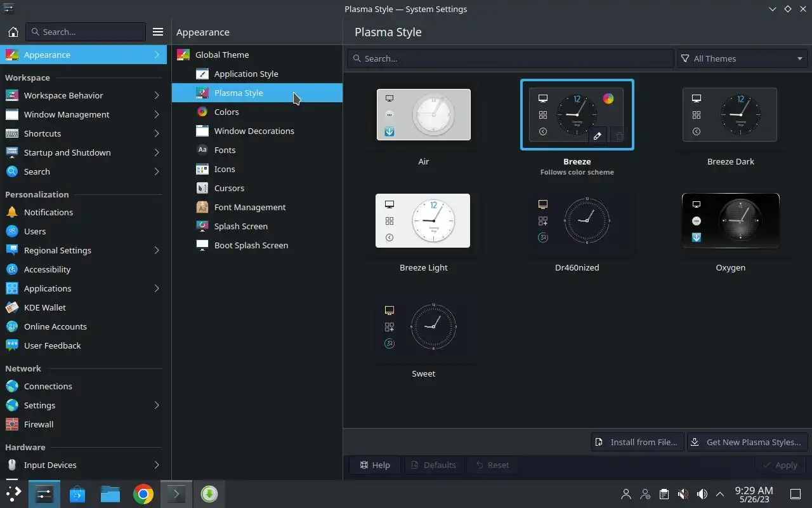Image resolution: width=812 pixels, height=508 pixels.
Task: Click the Window Decorations icon
Action: coord(202,131)
